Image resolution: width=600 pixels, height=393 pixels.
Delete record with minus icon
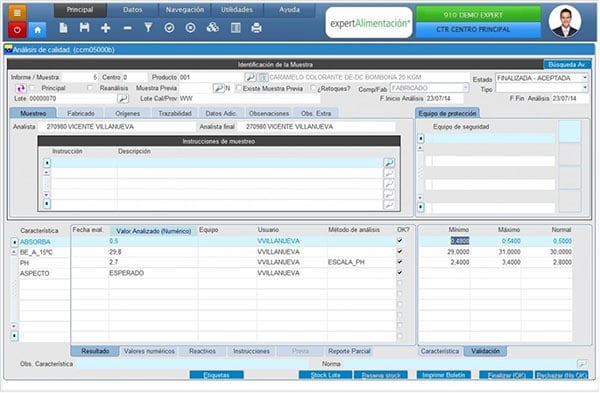pos(127,28)
